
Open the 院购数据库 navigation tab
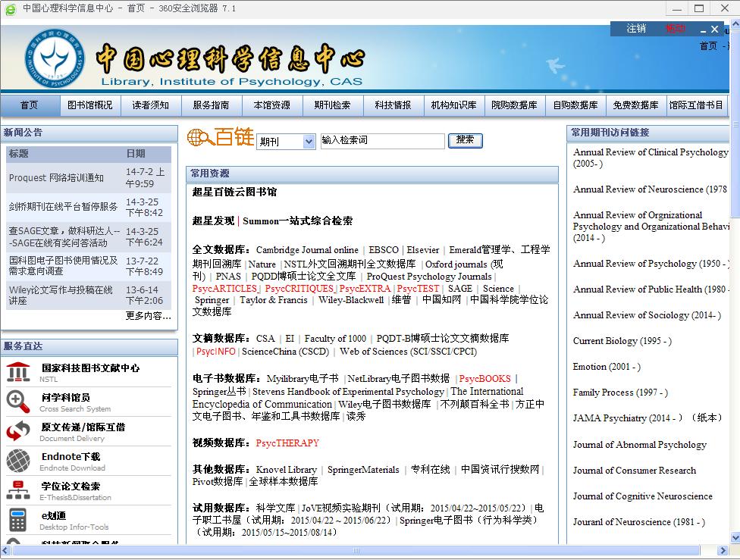tap(515, 105)
